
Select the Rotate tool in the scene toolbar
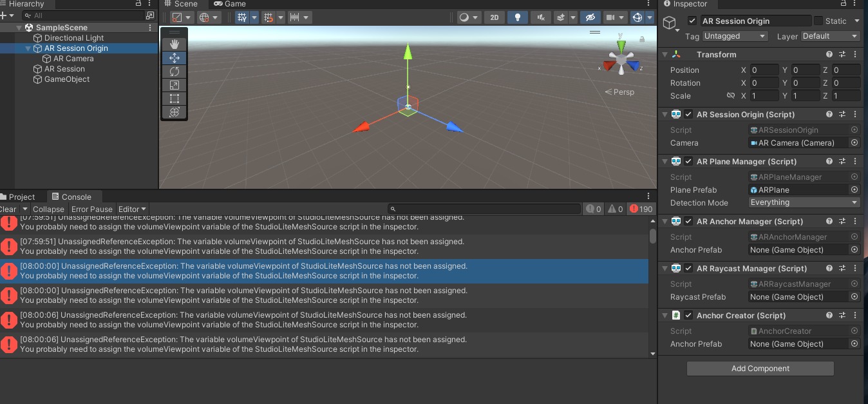tap(174, 72)
